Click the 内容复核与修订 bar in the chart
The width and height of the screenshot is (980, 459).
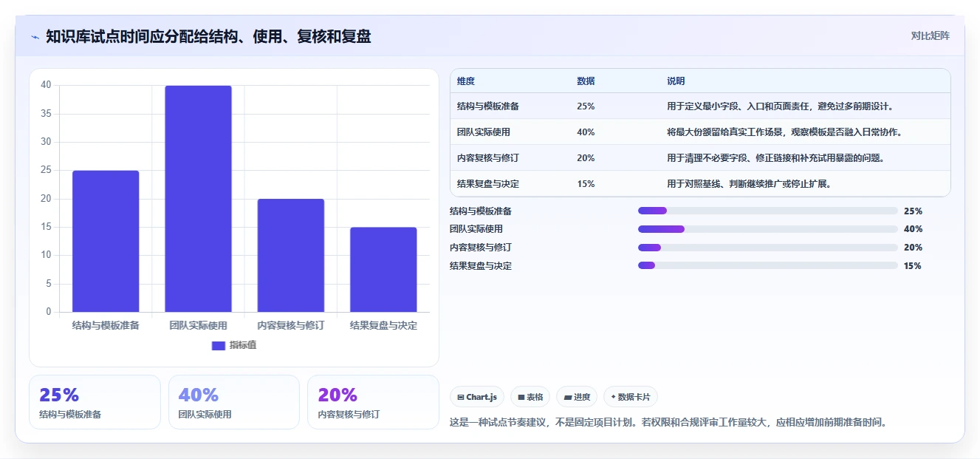(291, 256)
